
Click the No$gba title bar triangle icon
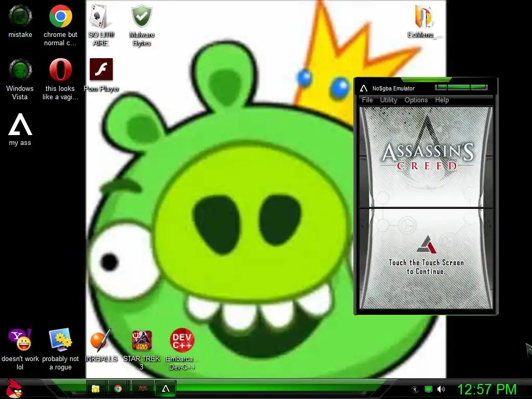point(364,88)
